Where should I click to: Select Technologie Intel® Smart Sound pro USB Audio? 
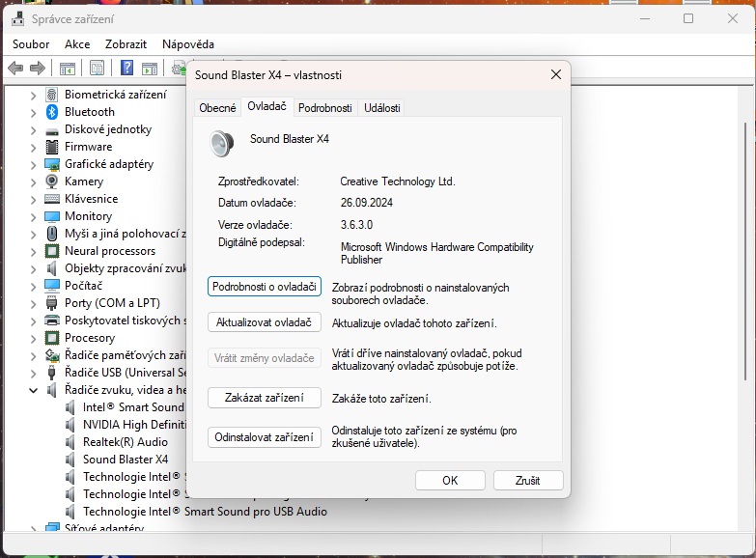click(x=205, y=512)
